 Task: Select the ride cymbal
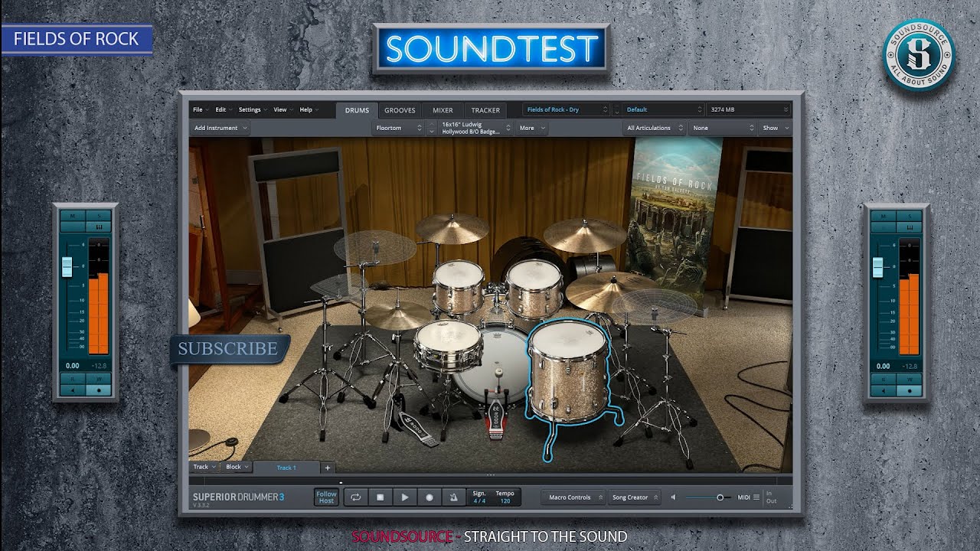tap(609, 292)
